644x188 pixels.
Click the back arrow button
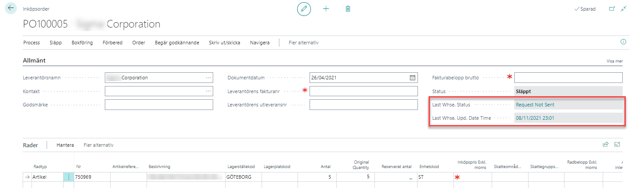click(11, 8)
